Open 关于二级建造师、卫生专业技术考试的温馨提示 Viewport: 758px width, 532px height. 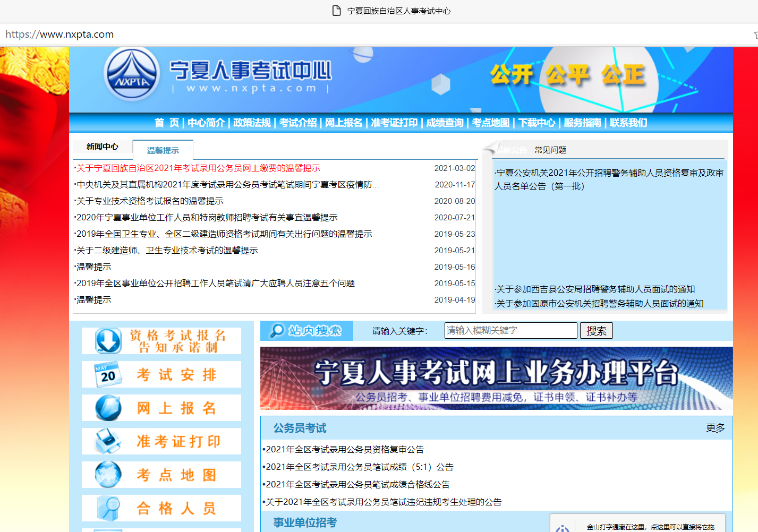tap(167, 251)
